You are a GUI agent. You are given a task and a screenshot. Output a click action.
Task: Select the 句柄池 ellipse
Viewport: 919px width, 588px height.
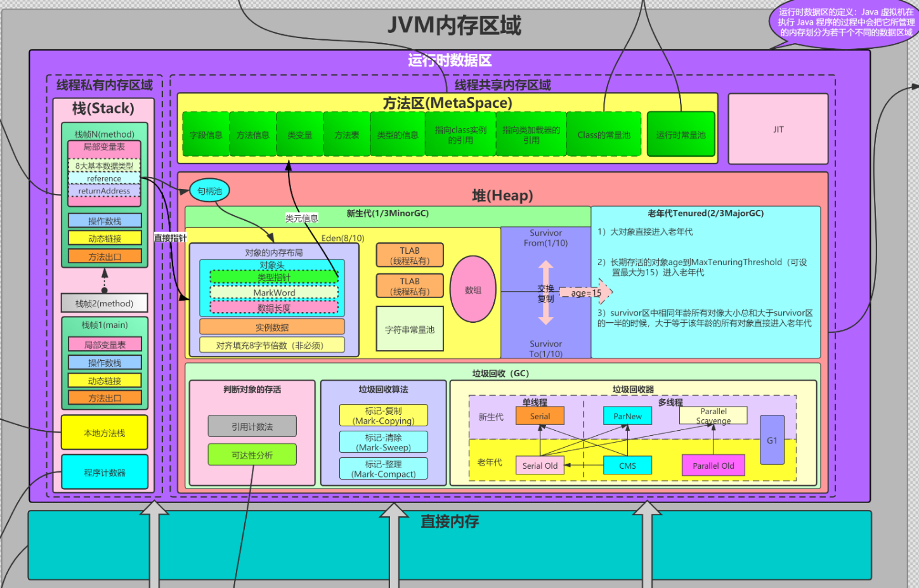[x=209, y=191]
